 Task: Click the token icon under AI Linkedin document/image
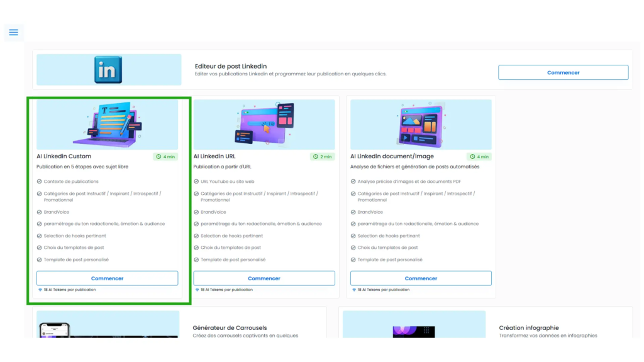(353, 290)
